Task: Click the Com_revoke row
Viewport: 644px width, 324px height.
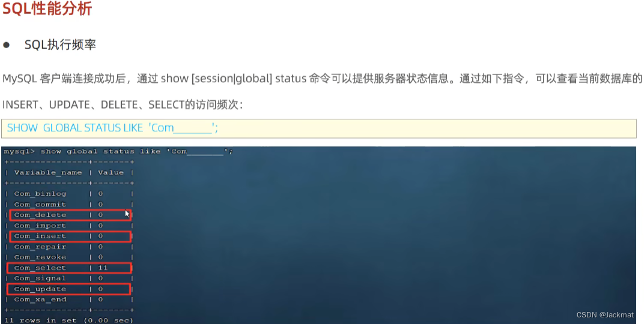Action: (x=69, y=257)
